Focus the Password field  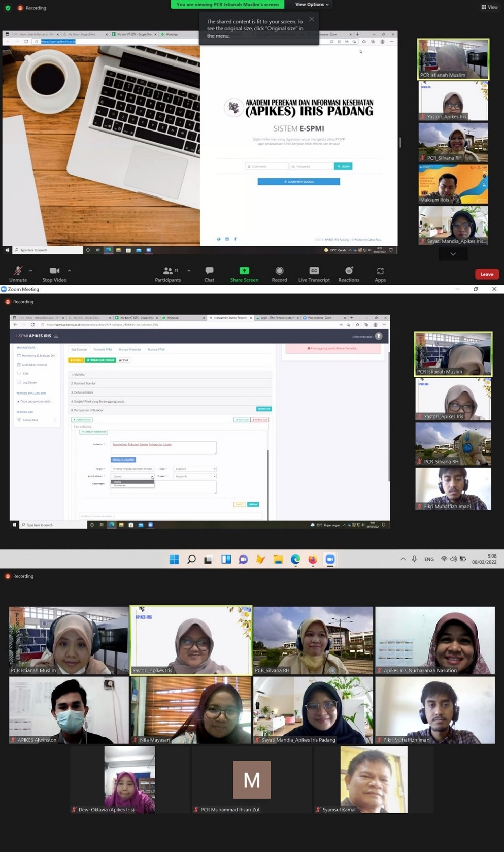[x=311, y=166]
